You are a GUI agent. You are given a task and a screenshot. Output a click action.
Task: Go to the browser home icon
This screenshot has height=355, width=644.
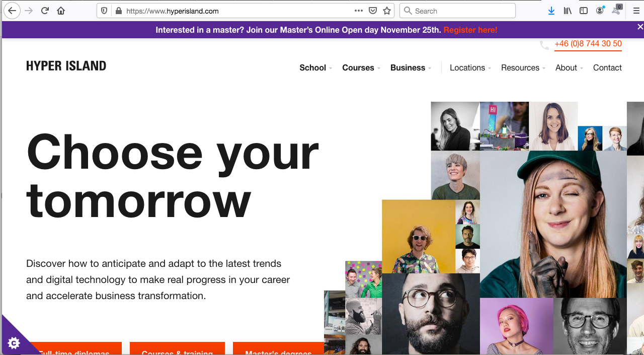pyautogui.click(x=61, y=11)
